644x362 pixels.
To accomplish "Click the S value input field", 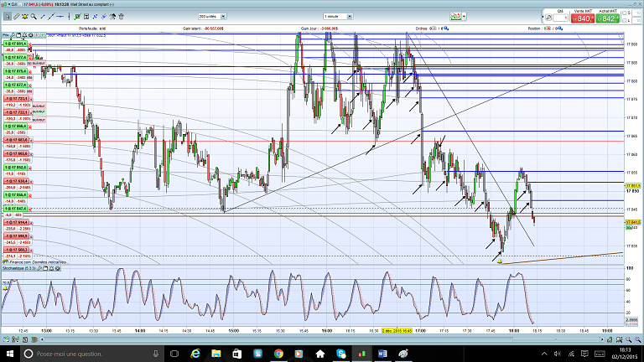I will [636, 13].
